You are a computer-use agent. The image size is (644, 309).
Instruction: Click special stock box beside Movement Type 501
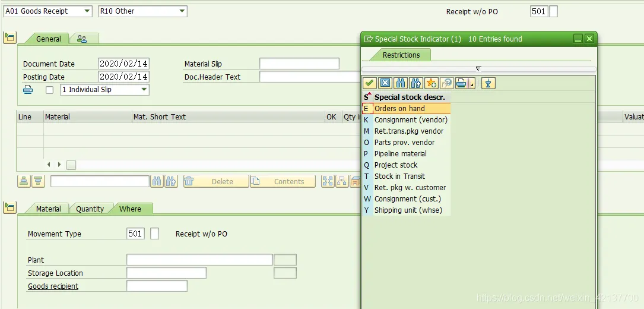(x=154, y=234)
